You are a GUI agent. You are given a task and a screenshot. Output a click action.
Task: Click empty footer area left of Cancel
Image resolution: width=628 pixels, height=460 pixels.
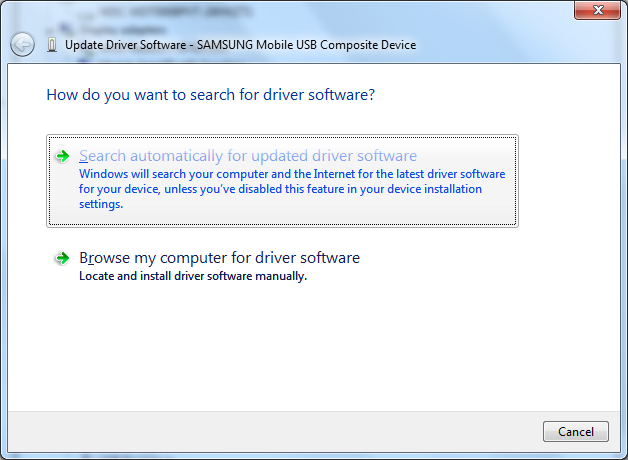[300, 431]
